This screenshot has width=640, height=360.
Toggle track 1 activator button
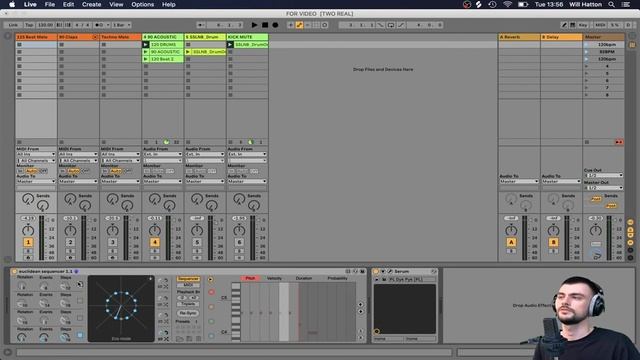[28, 242]
